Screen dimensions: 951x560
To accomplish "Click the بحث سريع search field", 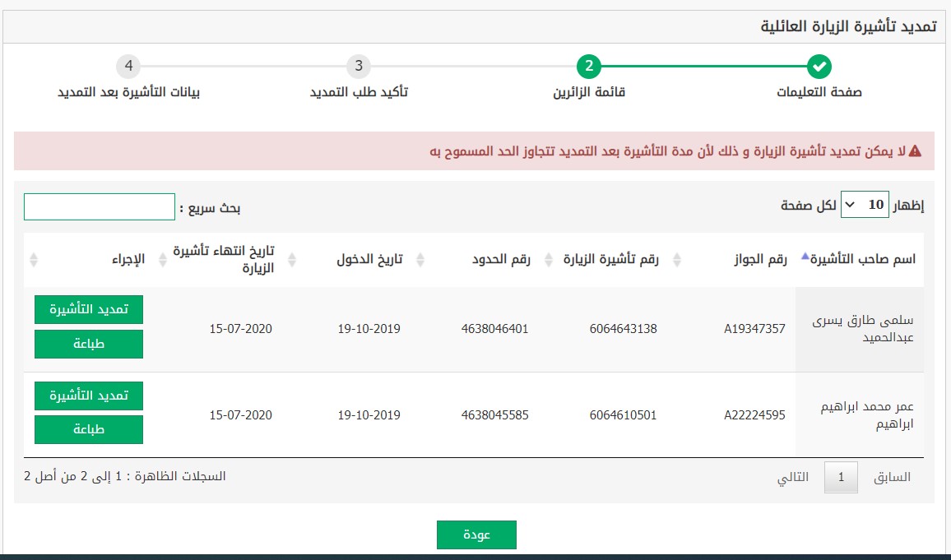I will coord(100,207).
